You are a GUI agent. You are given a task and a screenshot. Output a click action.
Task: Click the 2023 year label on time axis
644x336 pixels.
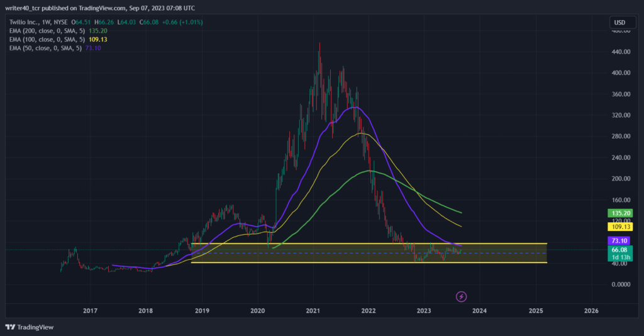pos(424,311)
